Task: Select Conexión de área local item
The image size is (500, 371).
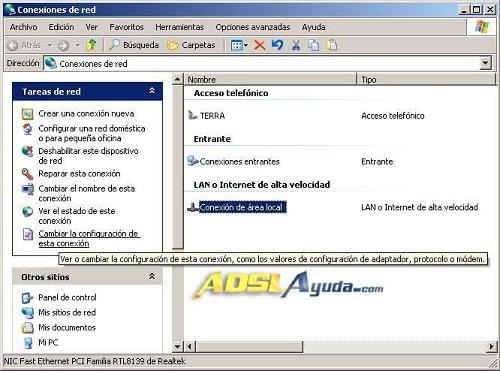Action: [243, 207]
